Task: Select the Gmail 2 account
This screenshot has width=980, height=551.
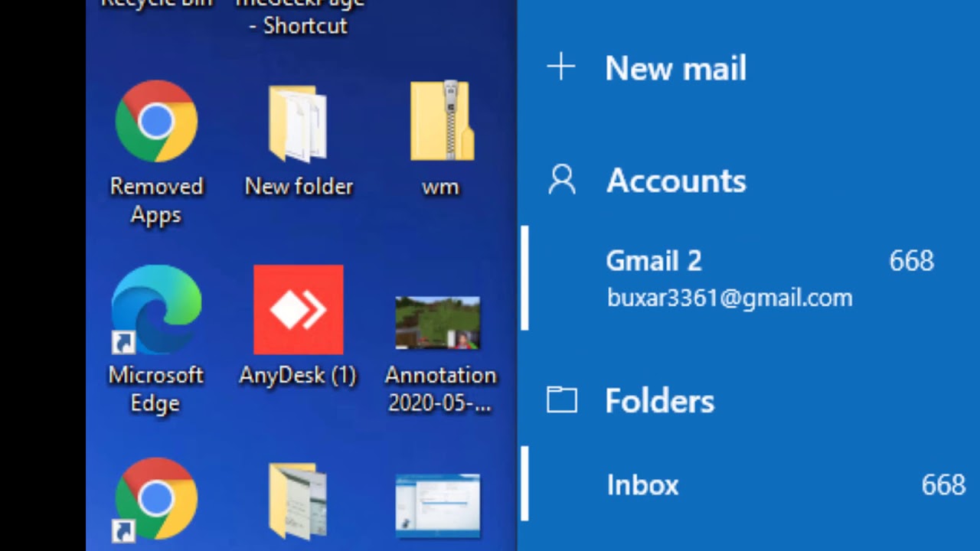Action: (749, 279)
